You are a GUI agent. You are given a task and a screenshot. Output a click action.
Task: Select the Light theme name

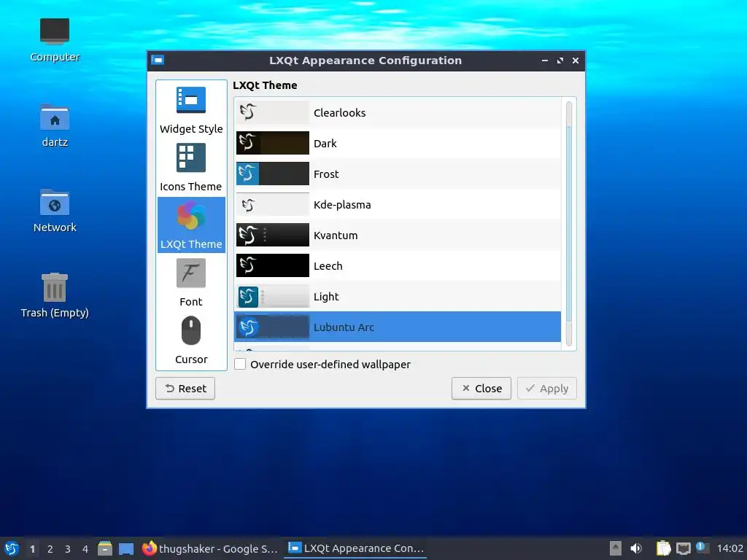(326, 297)
